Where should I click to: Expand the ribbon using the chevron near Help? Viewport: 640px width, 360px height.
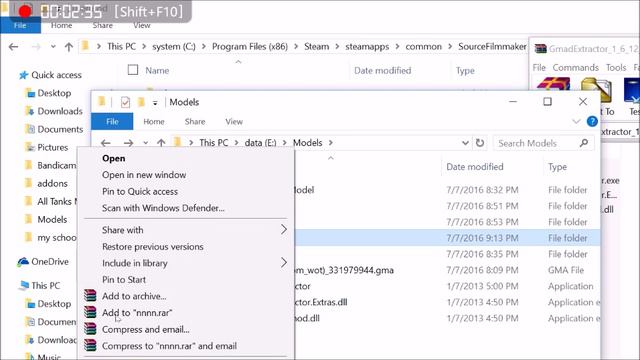click(576, 121)
